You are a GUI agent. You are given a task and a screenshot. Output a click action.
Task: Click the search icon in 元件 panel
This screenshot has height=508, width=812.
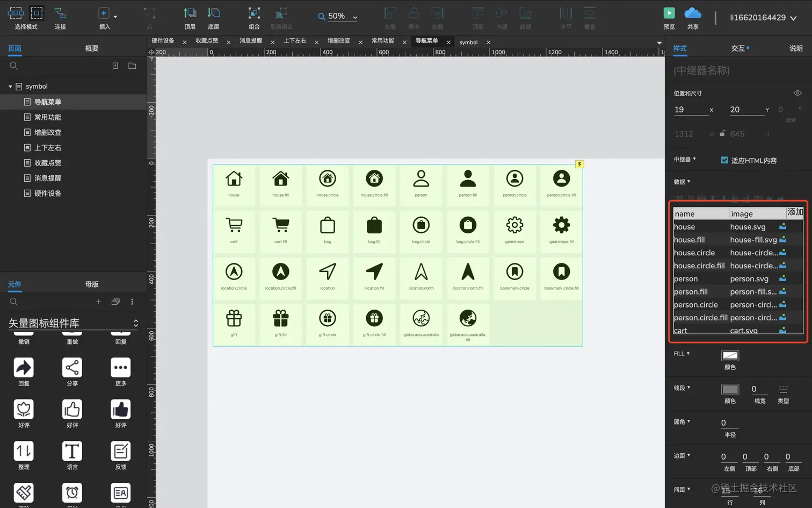(x=14, y=302)
